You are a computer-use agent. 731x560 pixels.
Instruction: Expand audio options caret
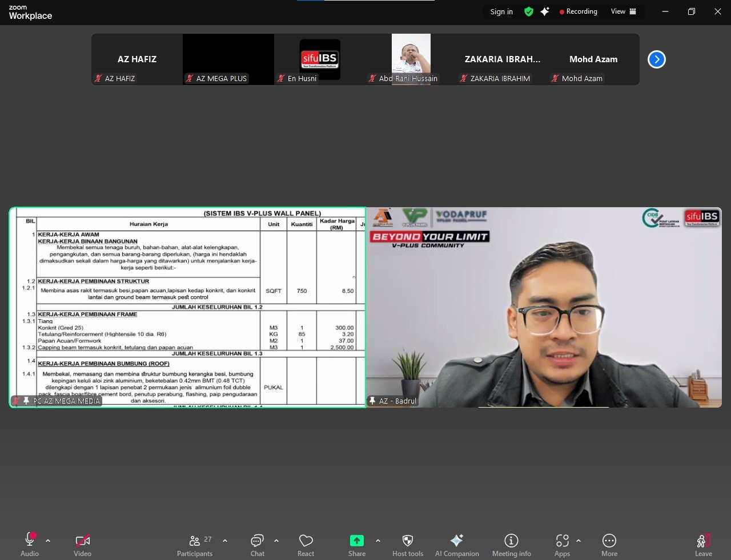click(48, 541)
